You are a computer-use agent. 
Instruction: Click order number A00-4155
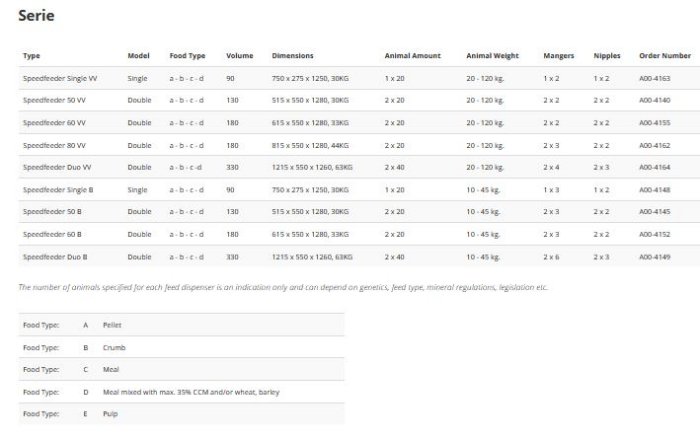click(654, 123)
